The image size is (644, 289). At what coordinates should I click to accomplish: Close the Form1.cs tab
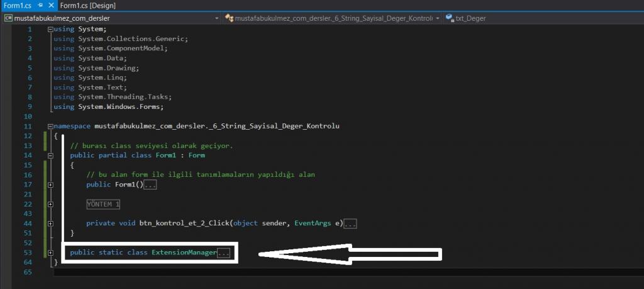pyautogui.click(x=51, y=5)
